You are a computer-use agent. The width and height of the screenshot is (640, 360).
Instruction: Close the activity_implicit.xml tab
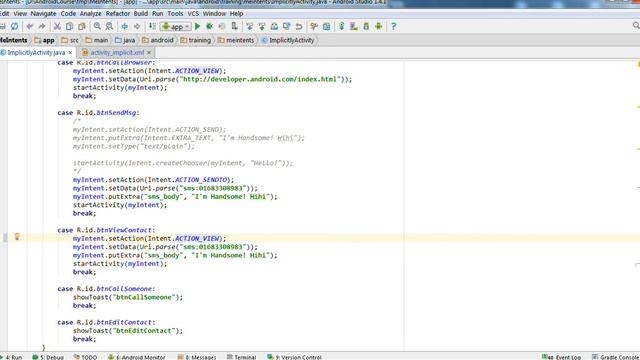[x=149, y=53]
